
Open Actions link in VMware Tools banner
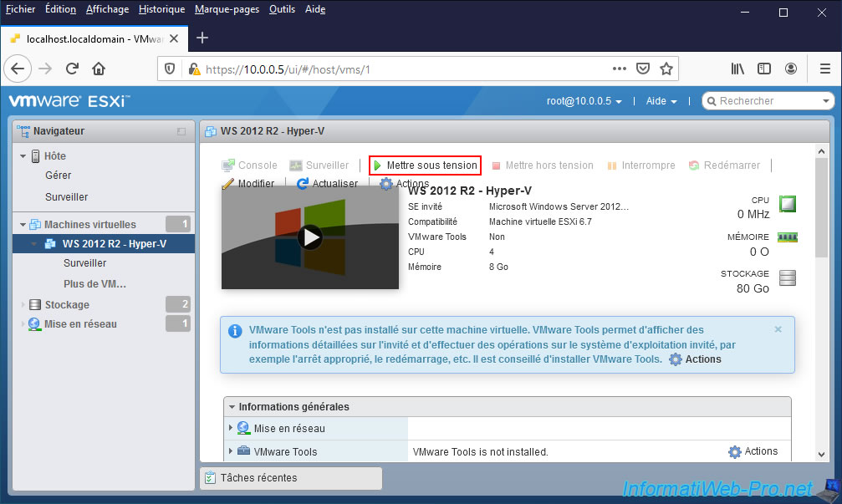coord(695,359)
